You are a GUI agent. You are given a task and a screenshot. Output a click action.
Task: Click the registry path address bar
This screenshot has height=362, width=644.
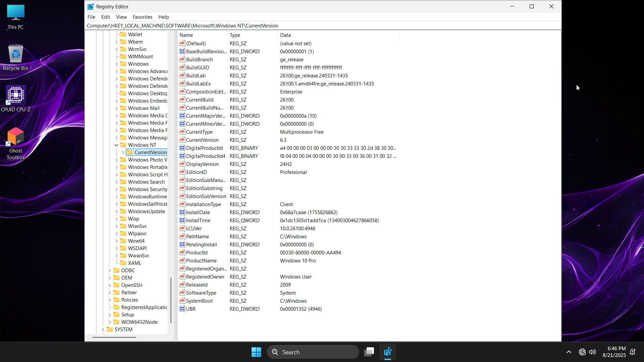pos(323,26)
